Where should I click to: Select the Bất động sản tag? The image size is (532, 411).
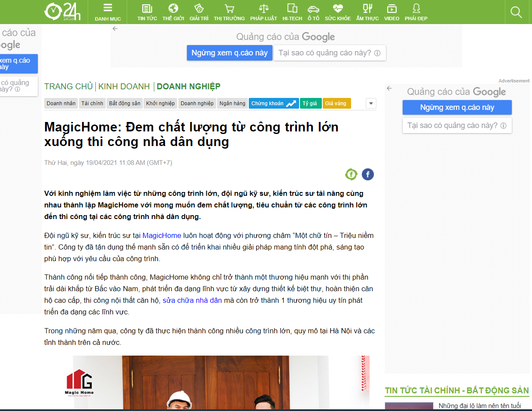click(125, 104)
